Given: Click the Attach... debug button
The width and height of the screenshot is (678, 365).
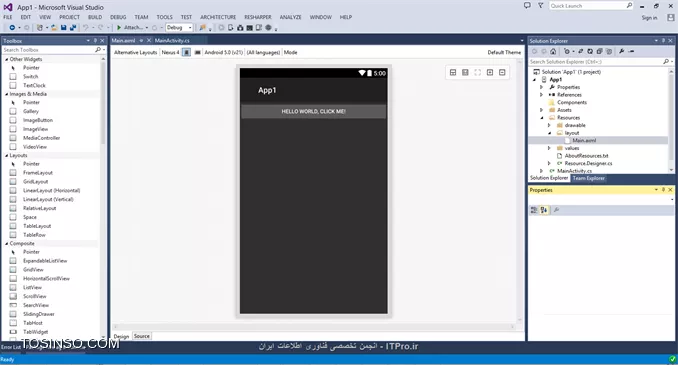Looking at the screenshot, I should tap(134, 28).
